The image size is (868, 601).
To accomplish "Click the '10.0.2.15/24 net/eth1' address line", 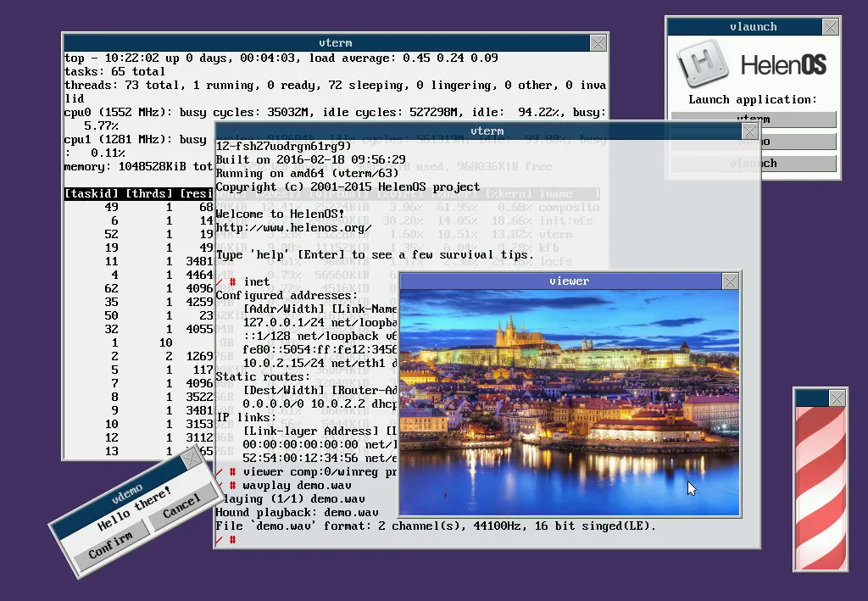I will point(320,363).
